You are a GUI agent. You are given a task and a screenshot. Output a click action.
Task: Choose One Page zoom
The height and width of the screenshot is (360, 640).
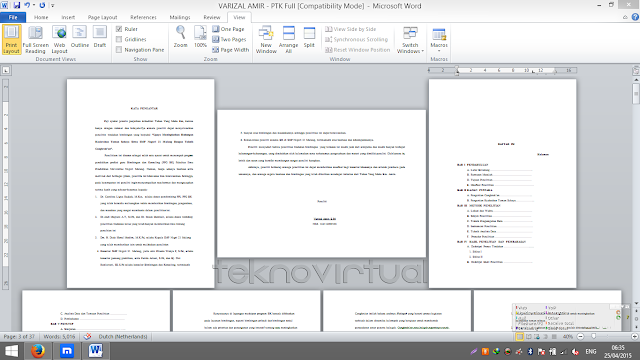pos(228,29)
